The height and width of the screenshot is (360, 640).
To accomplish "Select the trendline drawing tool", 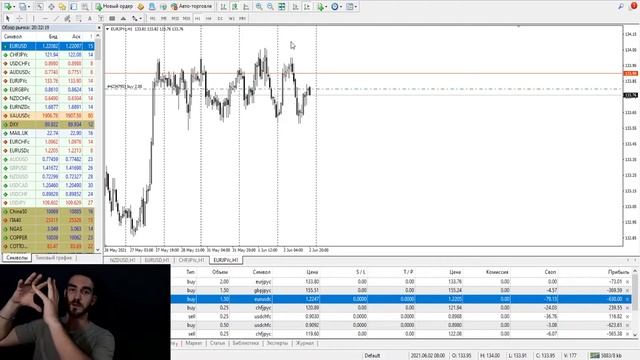I will coord(56,18).
